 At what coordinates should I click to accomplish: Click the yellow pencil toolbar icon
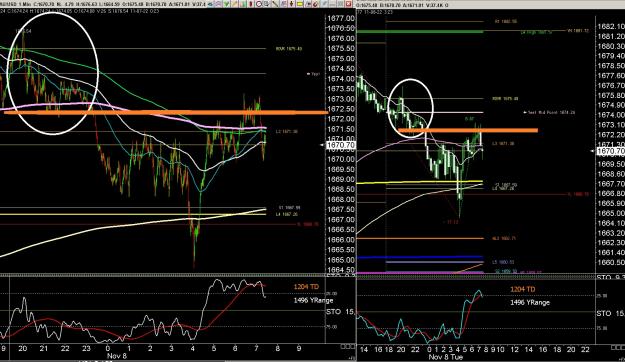234,4
